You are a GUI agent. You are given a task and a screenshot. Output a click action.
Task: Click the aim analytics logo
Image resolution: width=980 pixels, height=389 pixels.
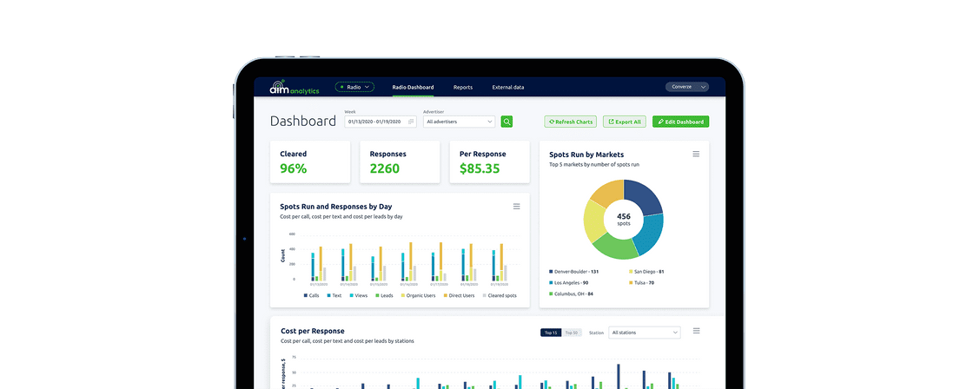tap(294, 88)
